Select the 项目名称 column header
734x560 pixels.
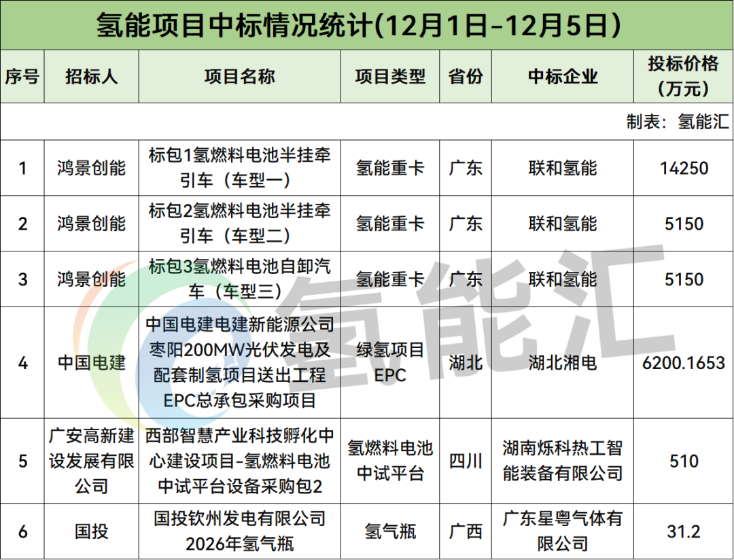pos(239,76)
